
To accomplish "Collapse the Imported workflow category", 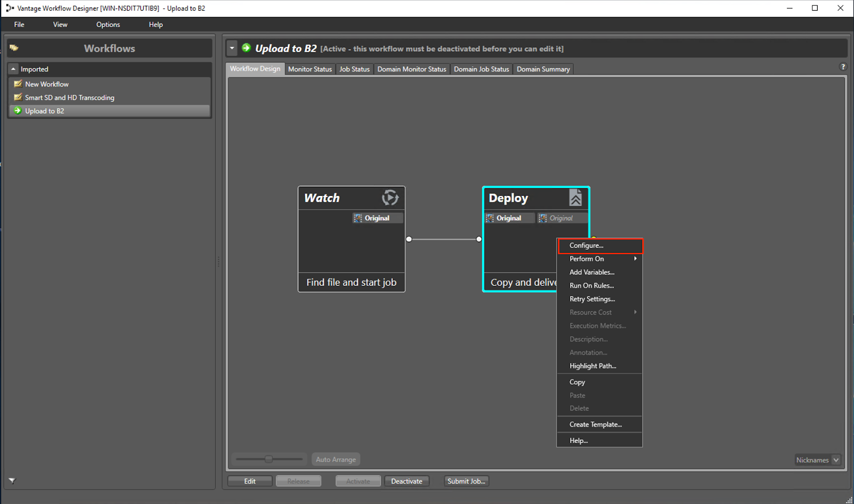I will (x=14, y=69).
